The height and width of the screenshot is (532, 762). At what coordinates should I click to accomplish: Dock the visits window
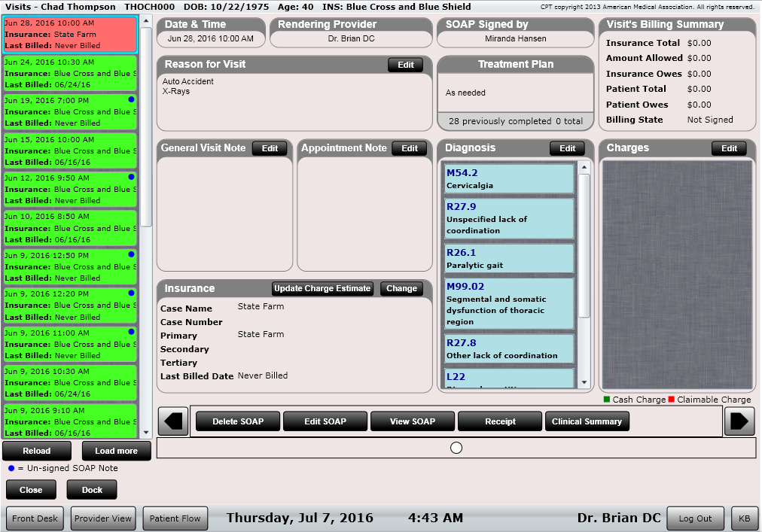click(x=91, y=489)
